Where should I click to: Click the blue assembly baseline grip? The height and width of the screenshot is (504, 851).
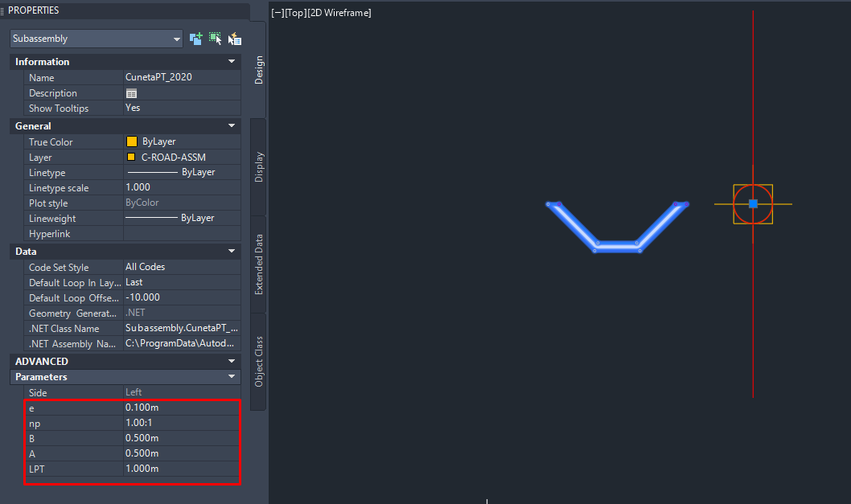coord(753,204)
